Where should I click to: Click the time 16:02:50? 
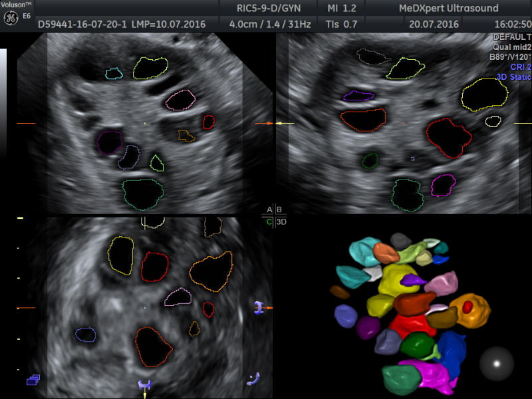(513, 24)
